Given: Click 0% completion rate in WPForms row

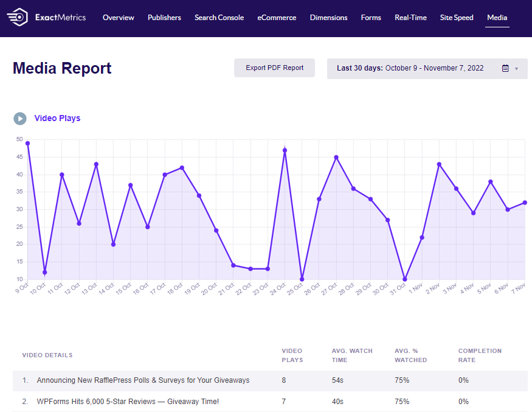Looking at the screenshot, I should (463, 402).
